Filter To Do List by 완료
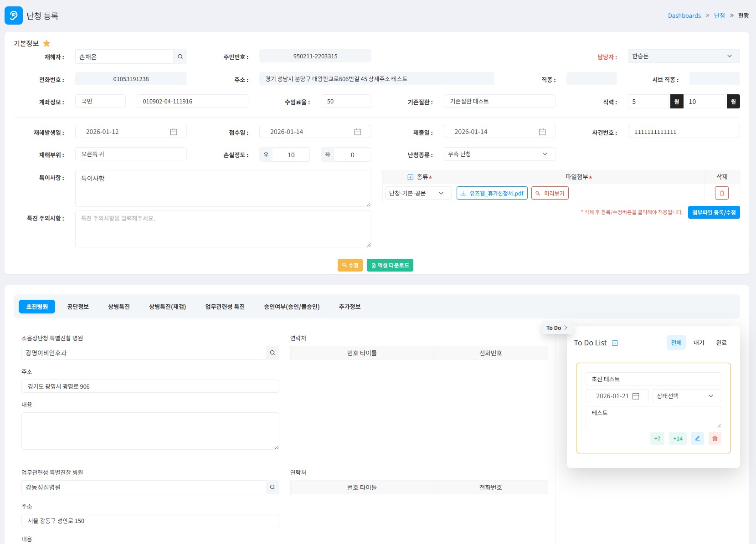This screenshot has height=544, width=756. click(721, 343)
